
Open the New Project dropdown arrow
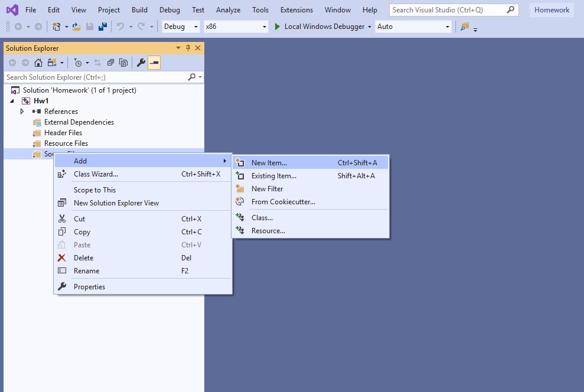(66, 27)
